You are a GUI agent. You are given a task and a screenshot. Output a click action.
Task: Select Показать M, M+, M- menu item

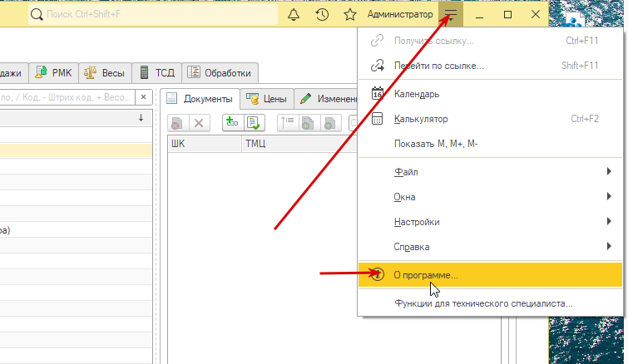[490, 143]
